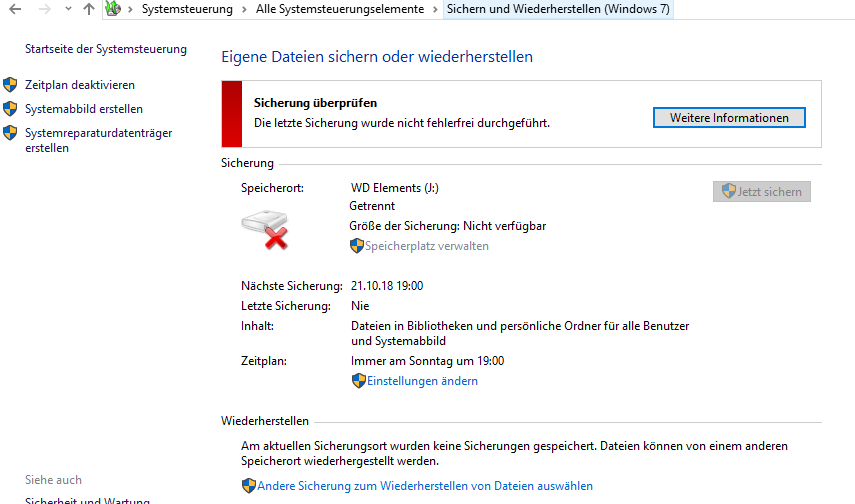This screenshot has width=855, height=504.
Task: Click the Sicherung überprüfen heading
Action: pos(315,103)
